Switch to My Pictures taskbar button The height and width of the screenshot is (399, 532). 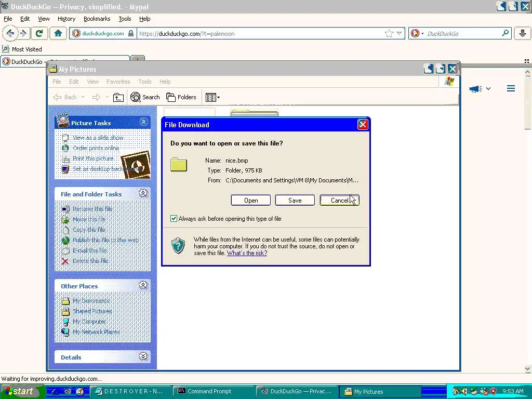[x=380, y=391]
